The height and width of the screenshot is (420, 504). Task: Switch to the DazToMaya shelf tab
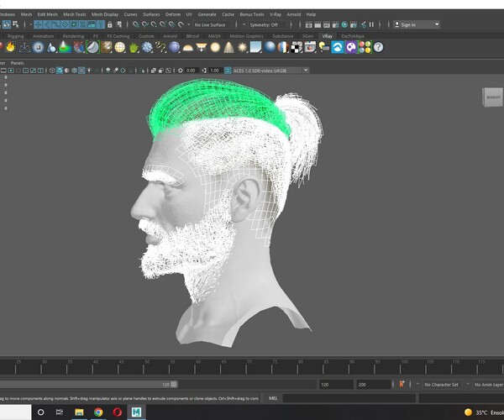pos(353,36)
